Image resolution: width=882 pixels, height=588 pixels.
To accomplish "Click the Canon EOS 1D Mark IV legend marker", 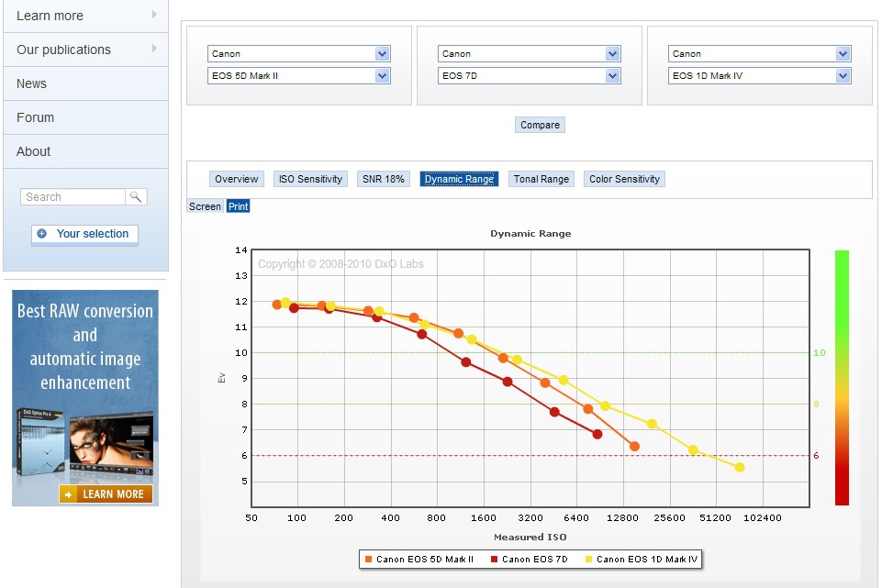I will (588, 559).
